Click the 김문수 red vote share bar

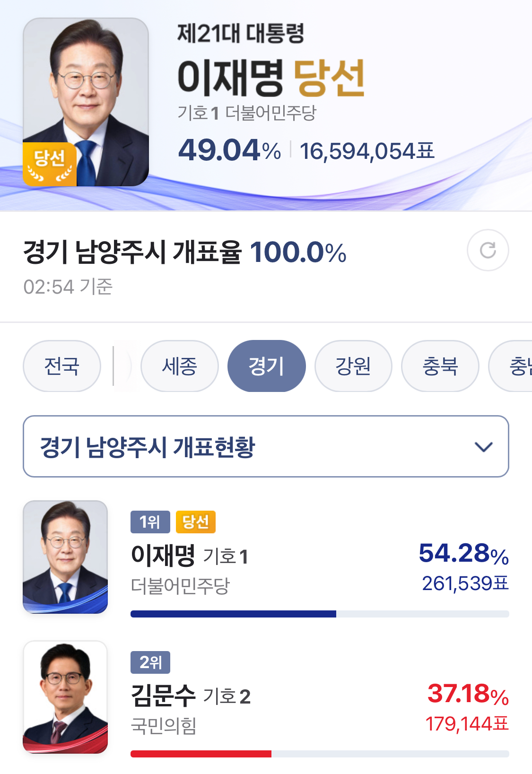coord(201,754)
